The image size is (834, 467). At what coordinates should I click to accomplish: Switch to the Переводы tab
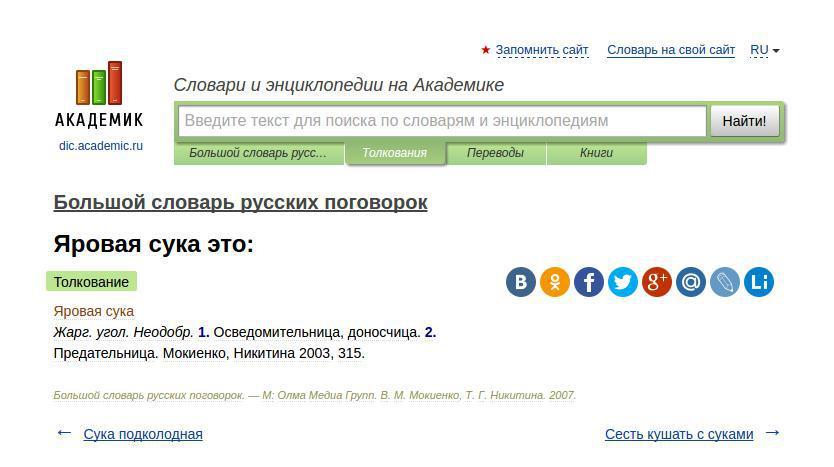pos(495,153)
